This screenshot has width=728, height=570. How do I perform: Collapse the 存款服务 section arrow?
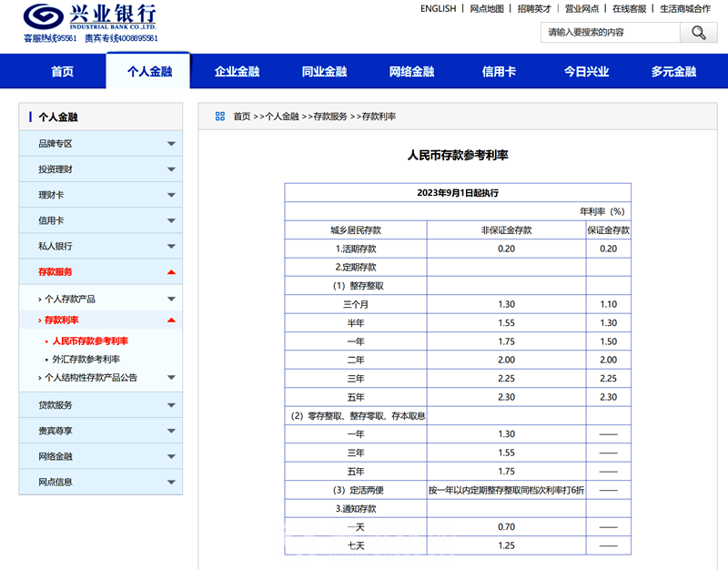coord(171,271)
